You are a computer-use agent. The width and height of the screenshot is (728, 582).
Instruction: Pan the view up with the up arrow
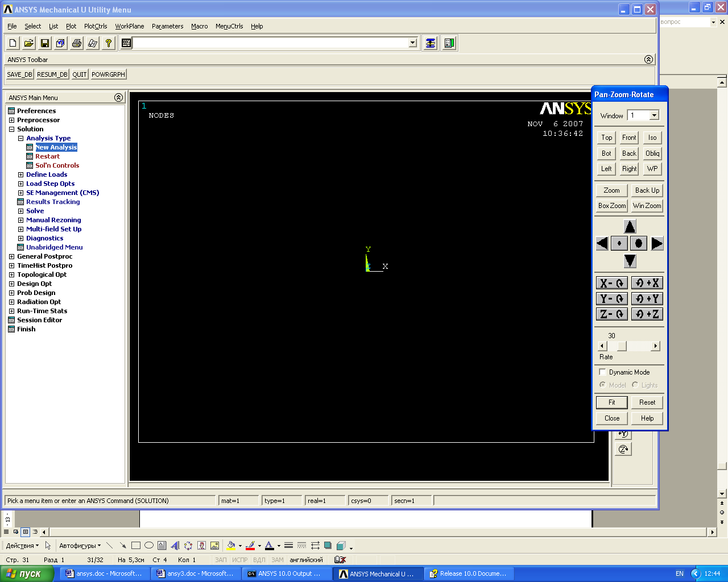click(630, 226)
